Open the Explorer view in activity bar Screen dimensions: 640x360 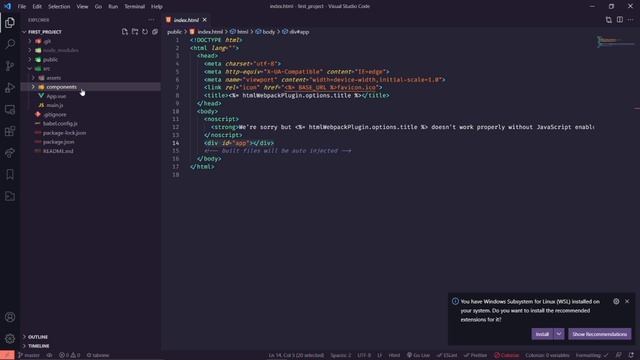[10, 22]
